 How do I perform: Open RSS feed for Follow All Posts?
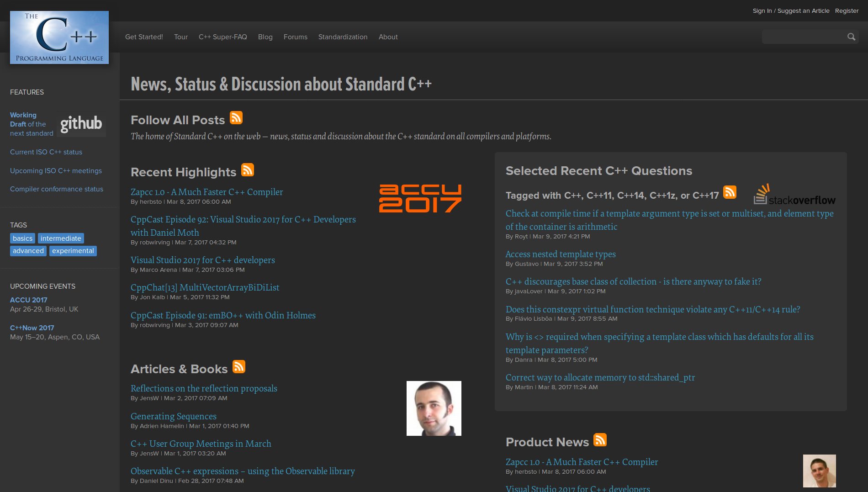(236, 118)
